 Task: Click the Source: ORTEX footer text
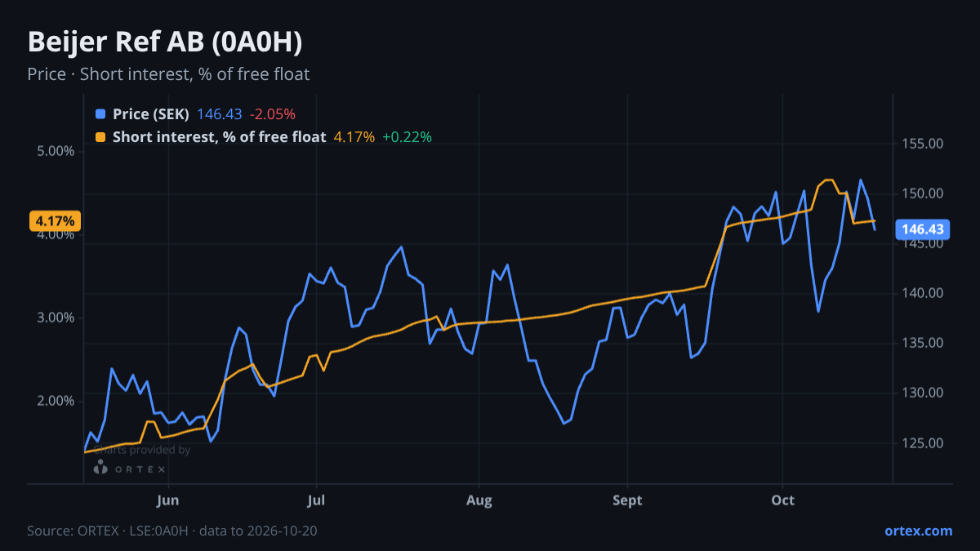tap(172, 531)
